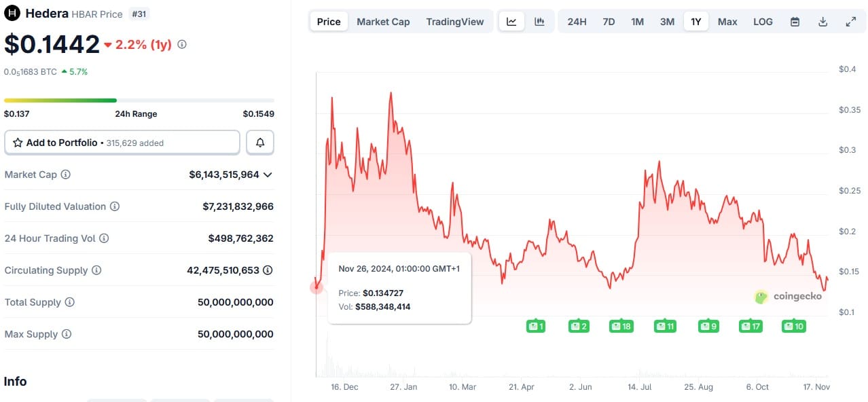The width and height of the screenshot is (868, 402).
Task: Click info icon beside Circulating Supply value
Action: coord(268,270)
